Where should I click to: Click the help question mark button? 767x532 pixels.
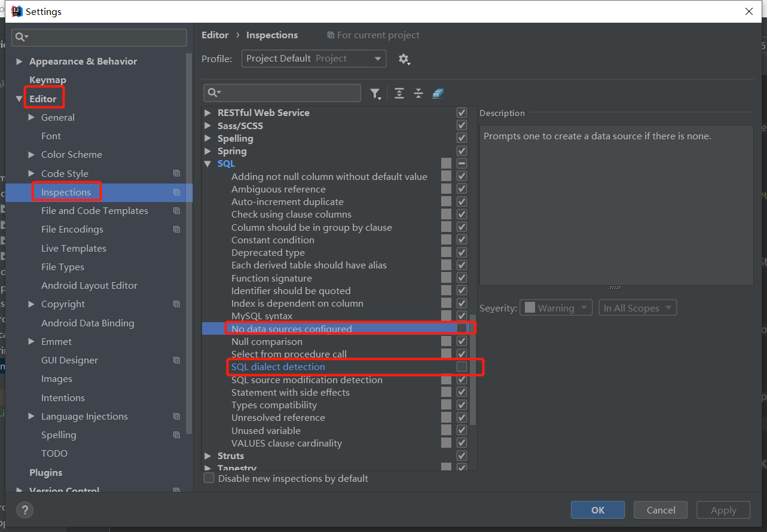[x=25, y=510]
